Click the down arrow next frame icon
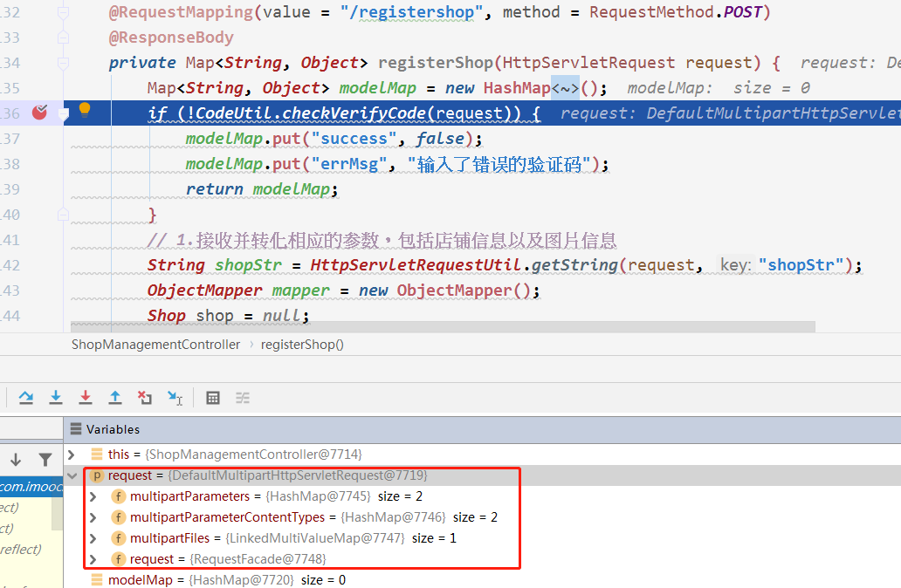Screen dimensions: 901x588 16,460
